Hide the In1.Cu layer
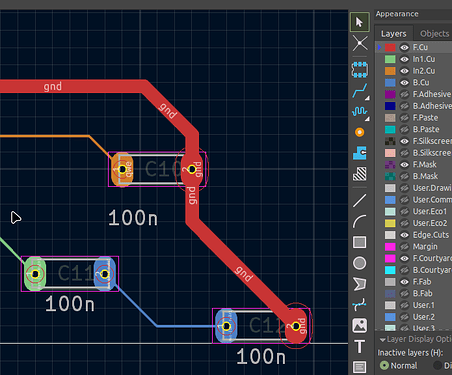The height and width of the screenshot is (375, 452). tap(404, 59)
